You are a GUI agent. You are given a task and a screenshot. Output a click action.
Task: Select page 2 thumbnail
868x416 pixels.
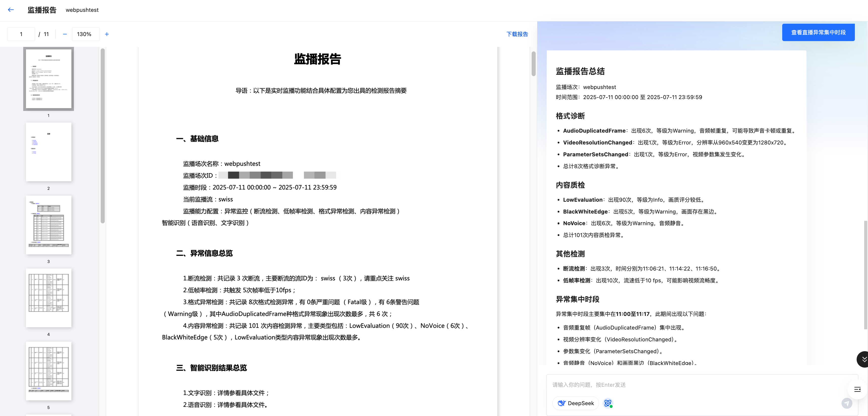tap(48, 152)
